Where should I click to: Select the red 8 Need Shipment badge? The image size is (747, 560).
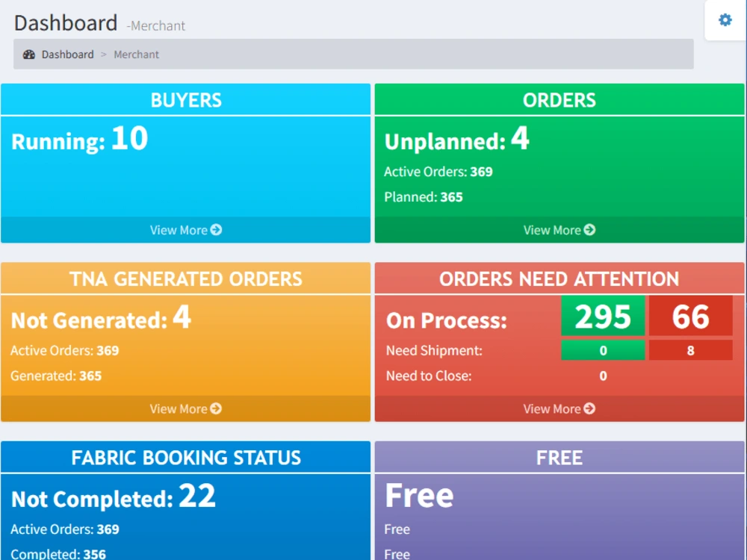click(691, 349)
